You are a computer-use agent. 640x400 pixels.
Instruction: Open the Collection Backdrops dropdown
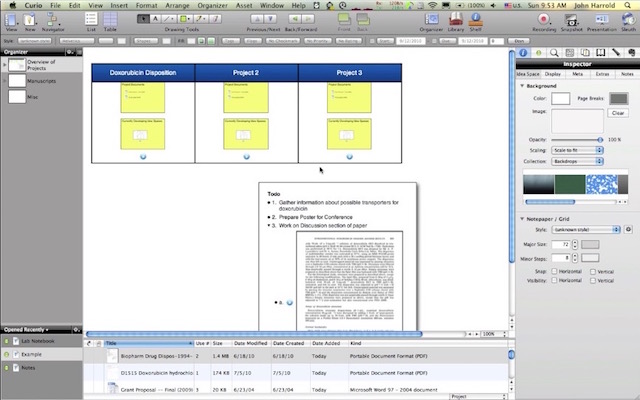tap(577, 161)
